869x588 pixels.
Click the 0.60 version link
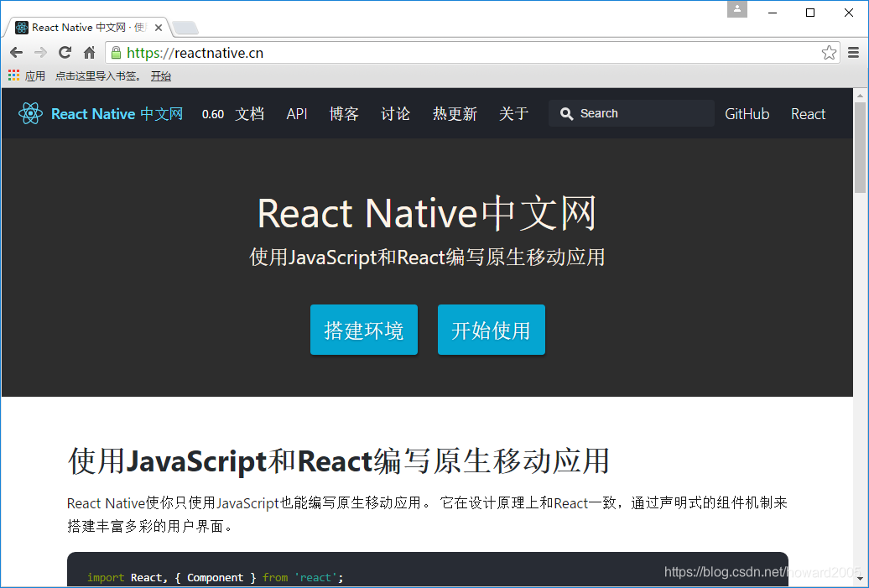click(213, 114)
